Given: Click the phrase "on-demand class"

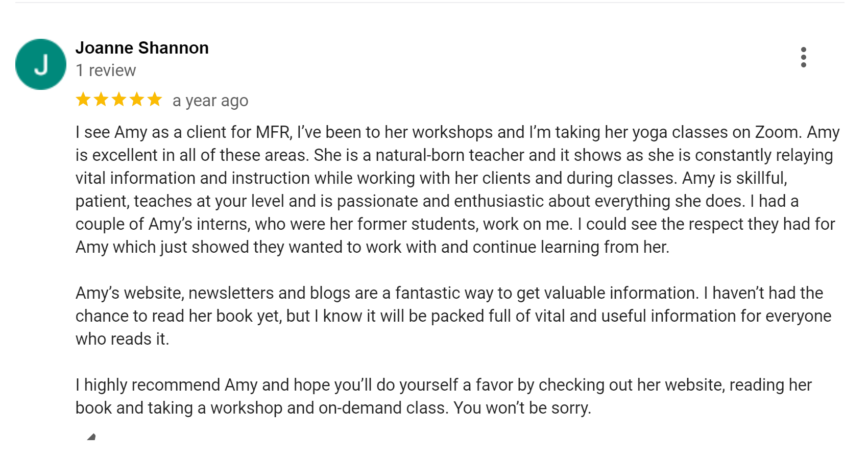Looking at the screenshot, I should tap(383, 408).
